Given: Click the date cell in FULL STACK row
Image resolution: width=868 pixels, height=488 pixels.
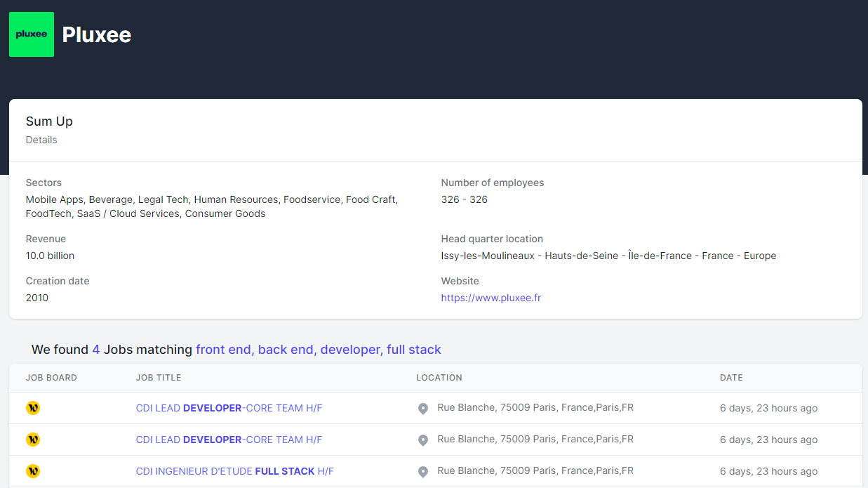Looking at the screenshot, I should tap(768, 472).
